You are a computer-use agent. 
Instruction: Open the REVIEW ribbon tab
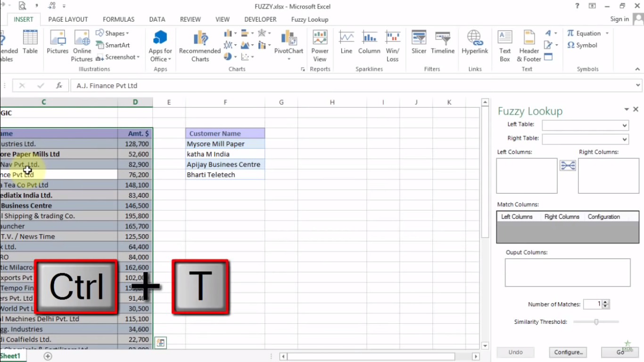[190, 19]
